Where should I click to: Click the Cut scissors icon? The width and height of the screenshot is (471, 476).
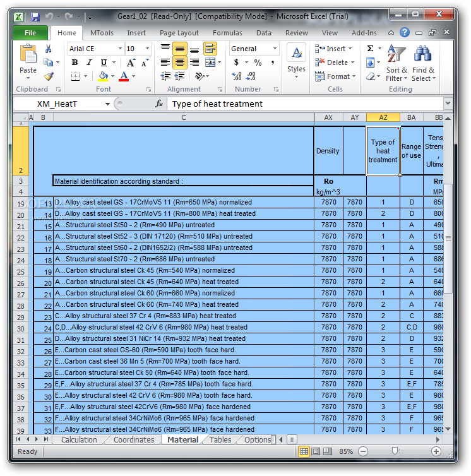(x=48, y=49)
